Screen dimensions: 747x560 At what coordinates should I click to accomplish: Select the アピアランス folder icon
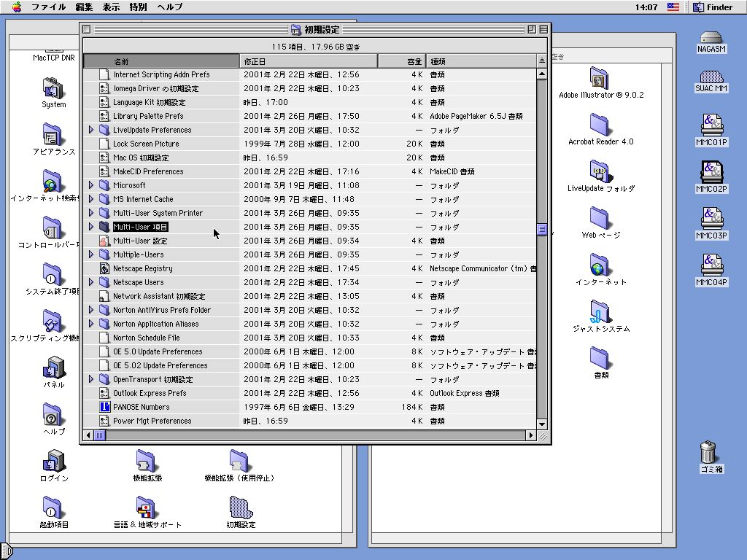53,135
